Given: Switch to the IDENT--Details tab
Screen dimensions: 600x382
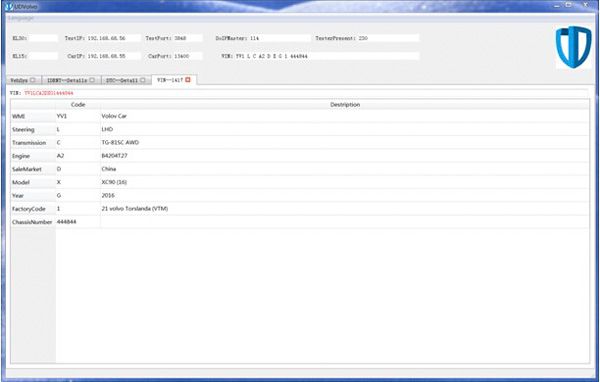Looking at the screenshot, I should [71, 80].
